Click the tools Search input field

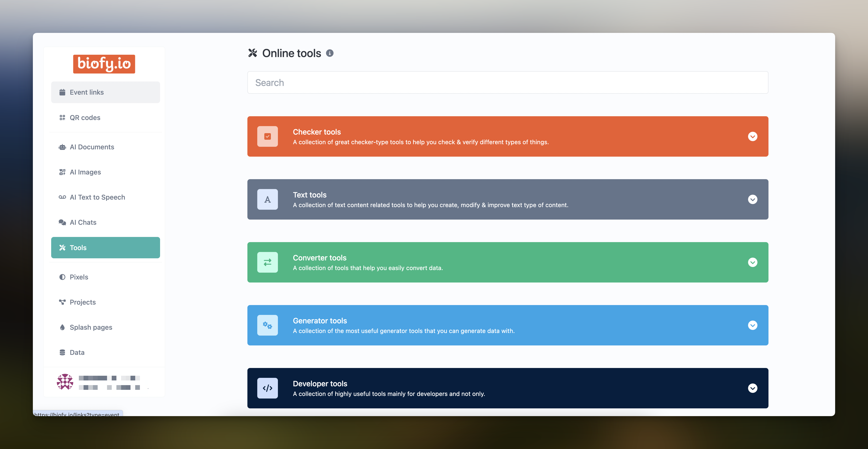click(x=507, y=83)
